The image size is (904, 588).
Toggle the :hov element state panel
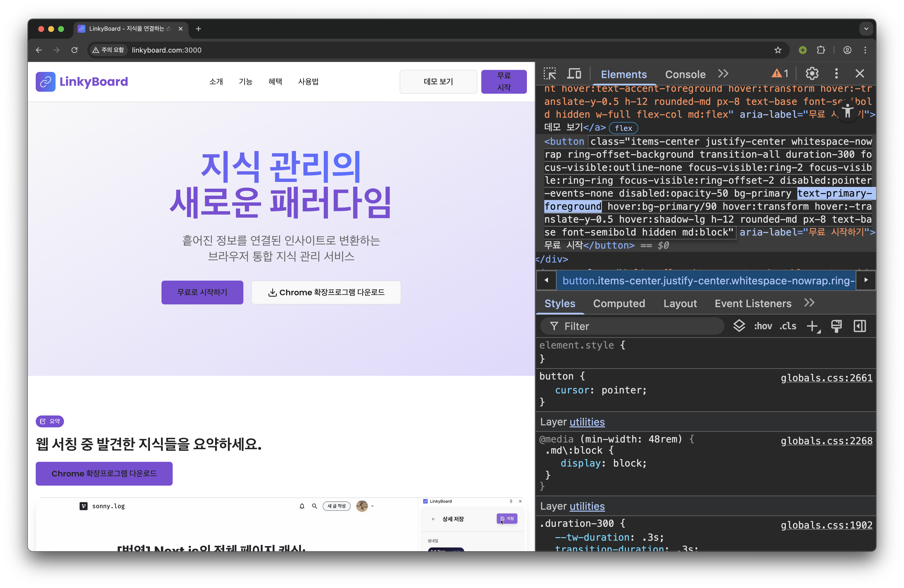(x=763, y=326)
